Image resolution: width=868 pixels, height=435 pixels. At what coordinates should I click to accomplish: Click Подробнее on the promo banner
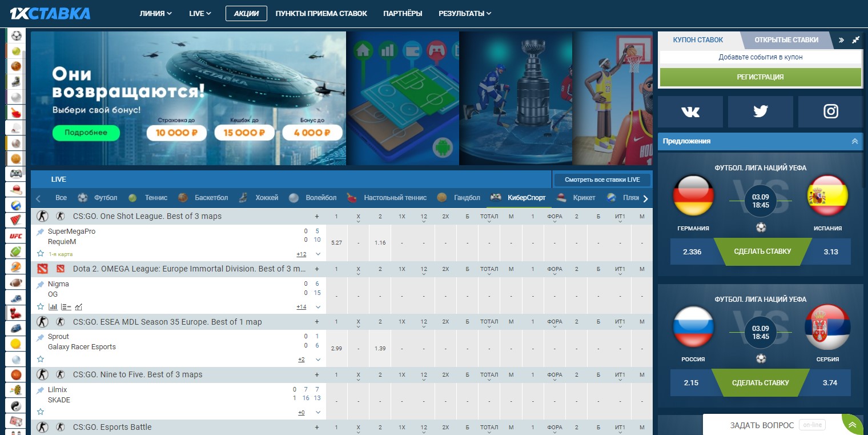point(86,133)
